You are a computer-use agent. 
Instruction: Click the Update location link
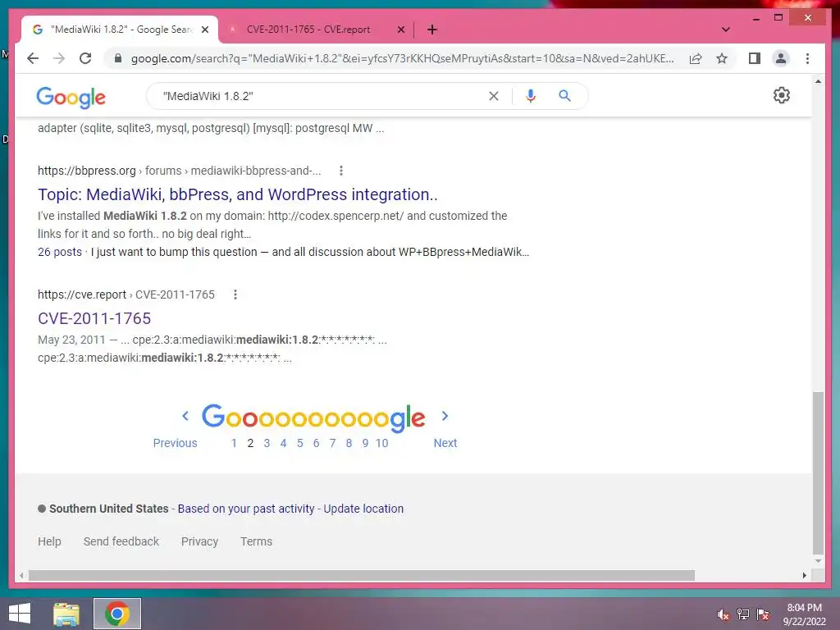click(363, 509)
